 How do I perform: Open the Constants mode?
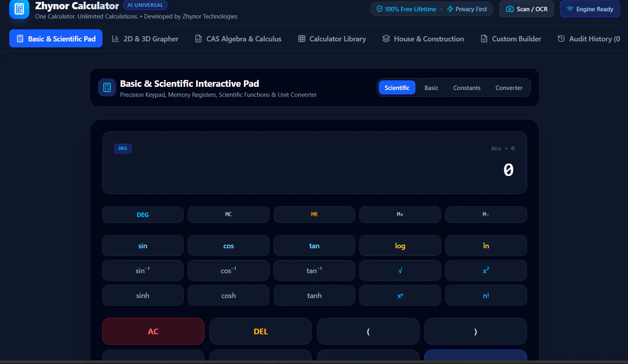click(x=466, y=88)
